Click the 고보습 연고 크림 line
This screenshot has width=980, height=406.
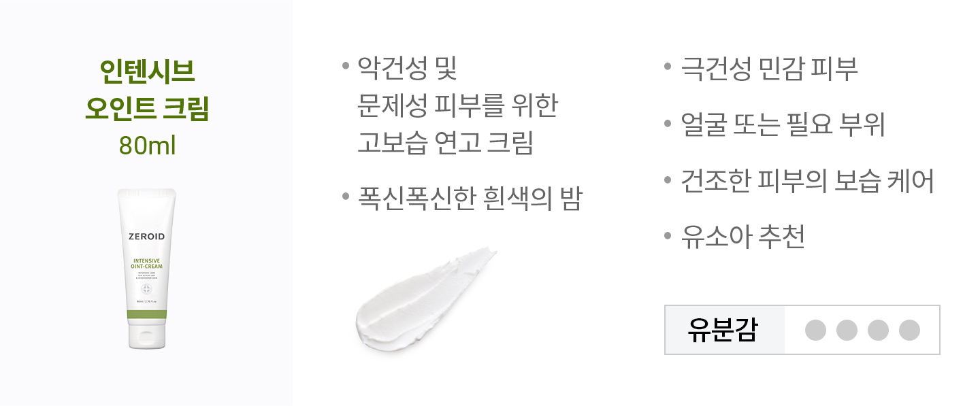coord(445,143)
